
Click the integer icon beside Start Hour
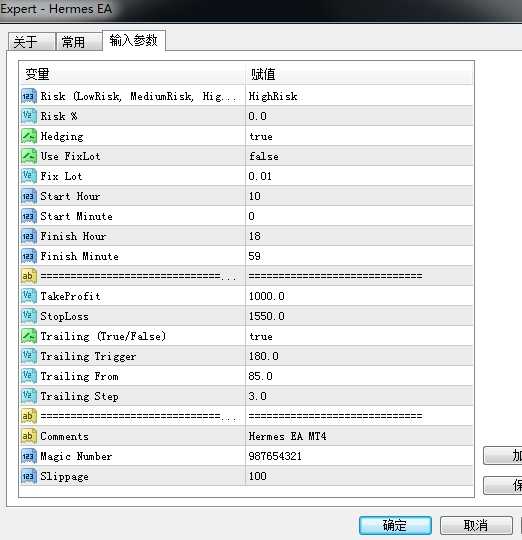[29, 196]
